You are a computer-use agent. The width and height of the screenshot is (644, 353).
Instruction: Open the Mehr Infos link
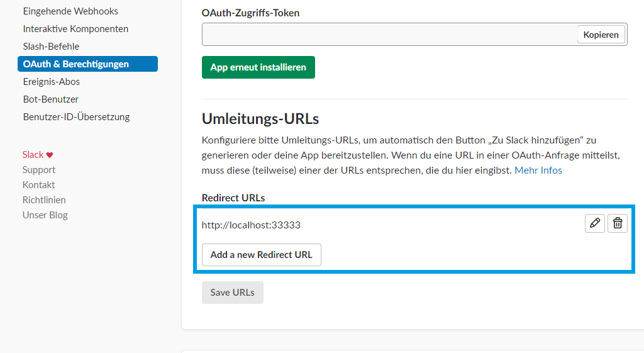pyautogui.click(x=538, y=170)
